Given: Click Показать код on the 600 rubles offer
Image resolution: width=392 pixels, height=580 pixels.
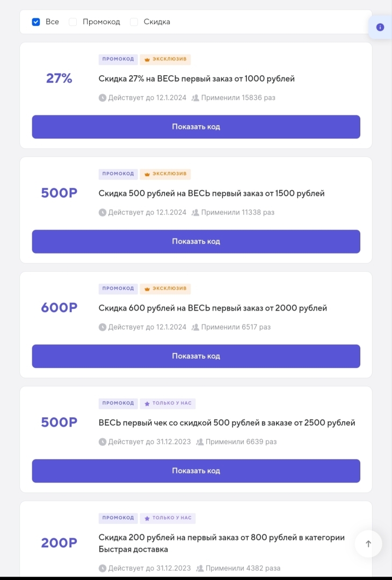Looking at the screenshot, I should click(x=196, y=356).
